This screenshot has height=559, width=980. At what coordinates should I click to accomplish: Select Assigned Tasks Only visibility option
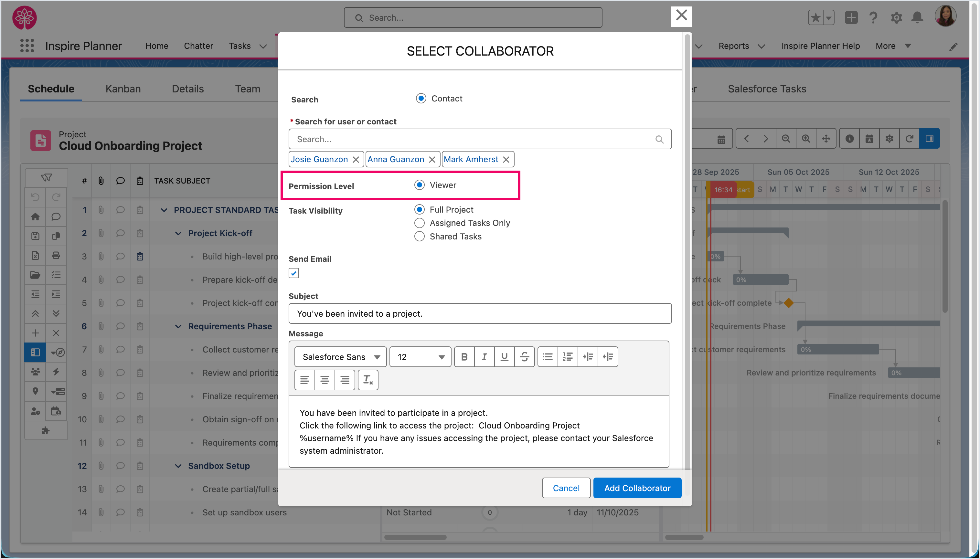[x=419, y=223]
